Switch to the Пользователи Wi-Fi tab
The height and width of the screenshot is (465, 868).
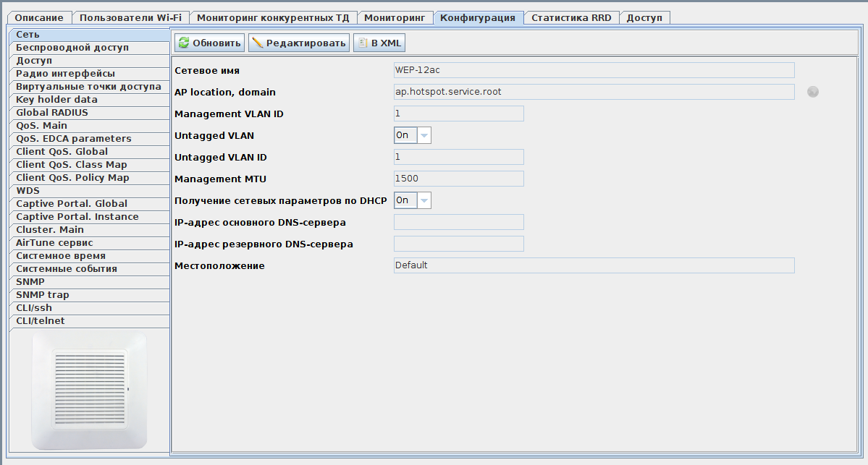point(130,17)
